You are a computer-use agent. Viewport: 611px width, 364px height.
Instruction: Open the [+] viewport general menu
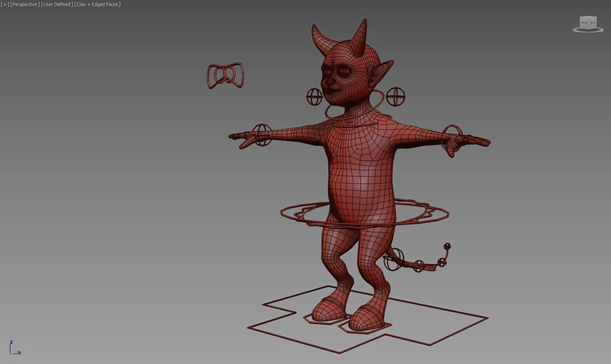coord(4,5)
